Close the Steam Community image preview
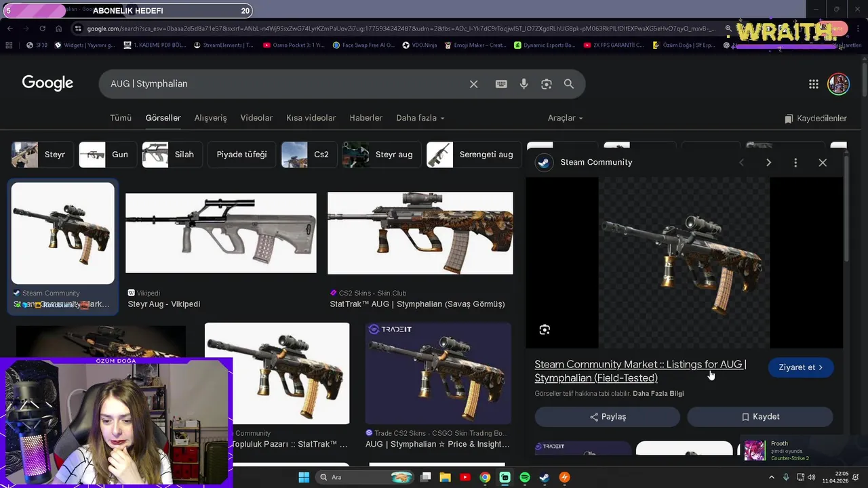The height and width of the screenshot is (488, 868). click(x=823, y=163)
